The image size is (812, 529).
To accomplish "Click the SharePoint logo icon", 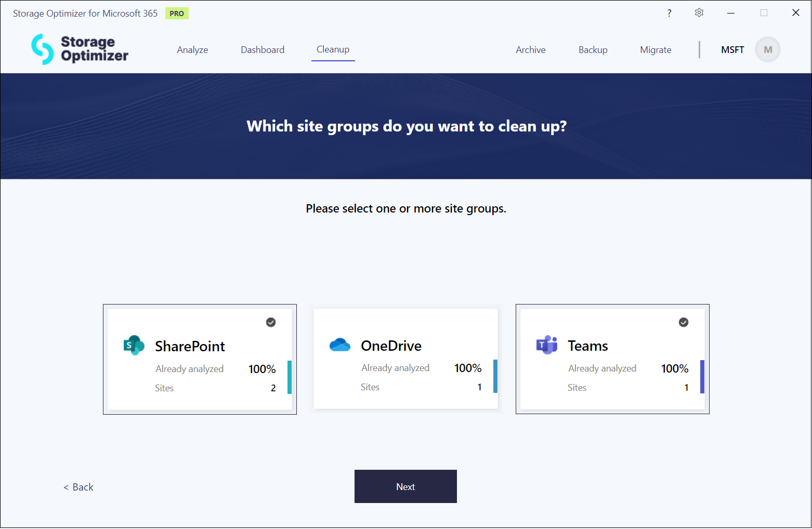I will [x=134, y=346].
